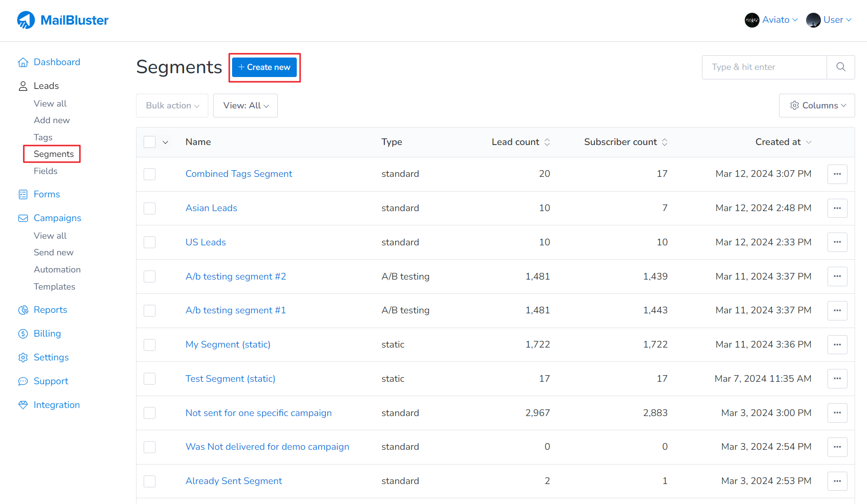Screen dimensions: 867x504
Task: Tick the checkbox for Combined Tags Segment
Action: 150,174
